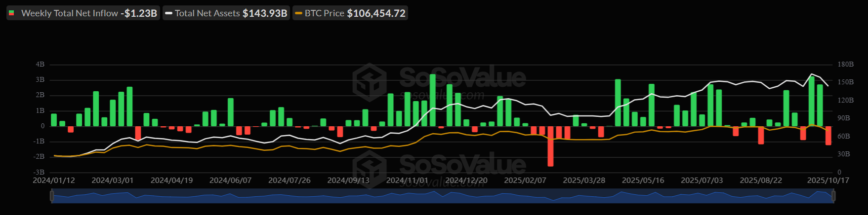Screen dimensions: 868x215
Task: Click the first green bar at 2024/01/12
Action: coord(54,120)
